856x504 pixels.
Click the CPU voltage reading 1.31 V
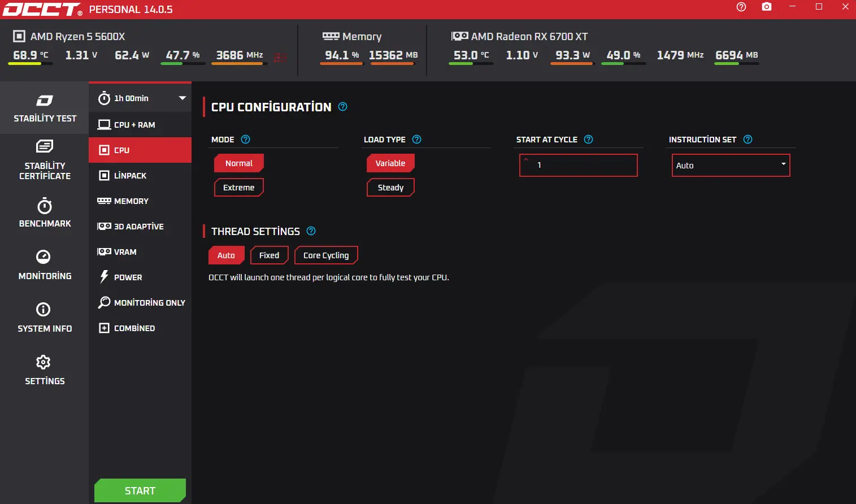81,55
